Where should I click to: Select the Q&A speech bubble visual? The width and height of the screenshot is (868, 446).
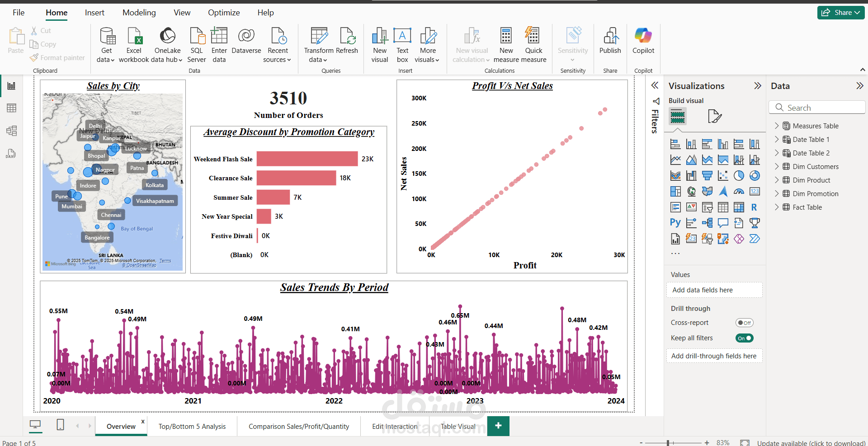(723, 223)
